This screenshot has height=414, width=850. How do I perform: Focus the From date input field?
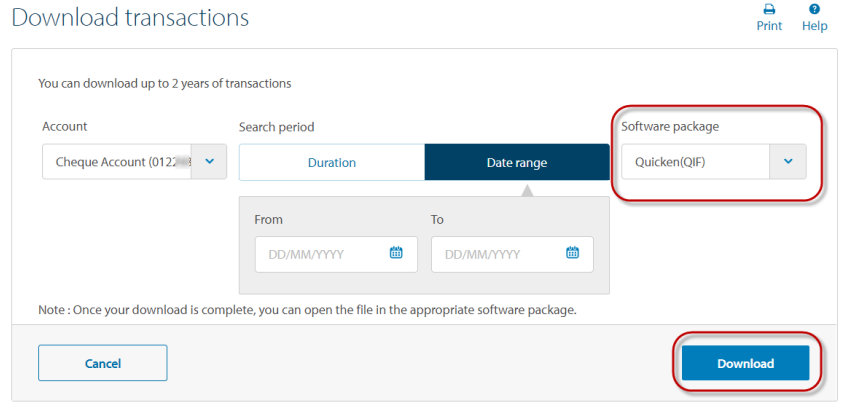(x=318, y=254)
